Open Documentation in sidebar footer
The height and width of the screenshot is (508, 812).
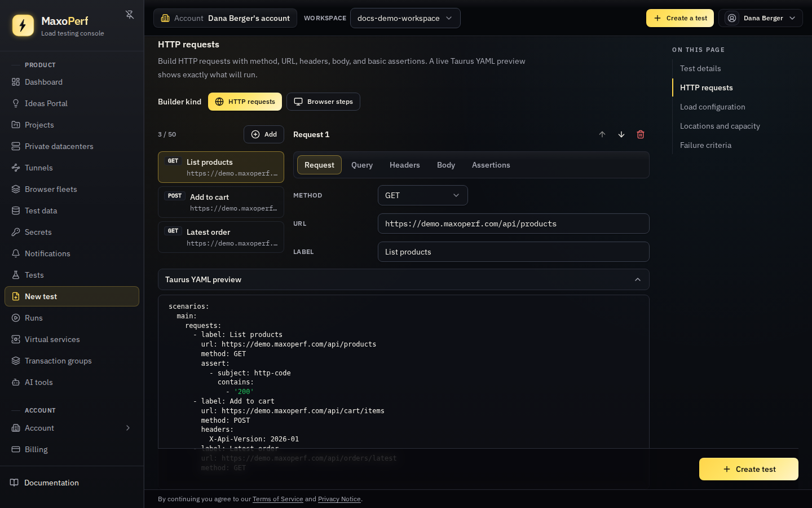pos(72,483)
